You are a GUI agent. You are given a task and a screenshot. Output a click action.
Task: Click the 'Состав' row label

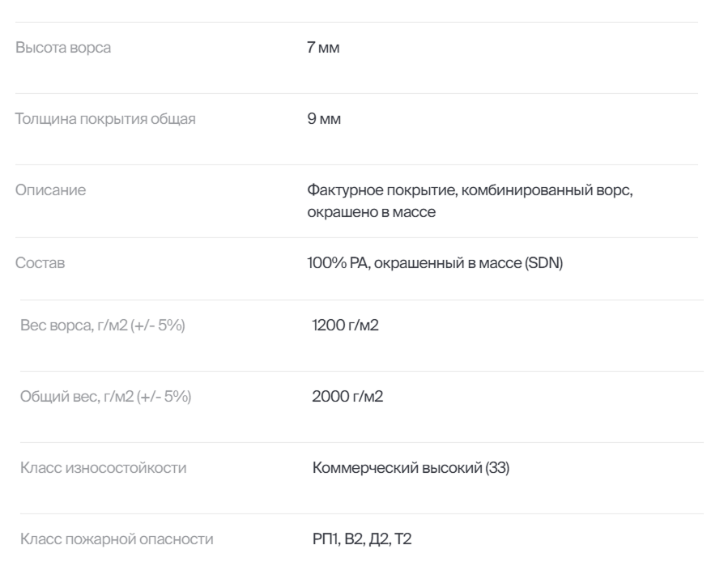41,265
